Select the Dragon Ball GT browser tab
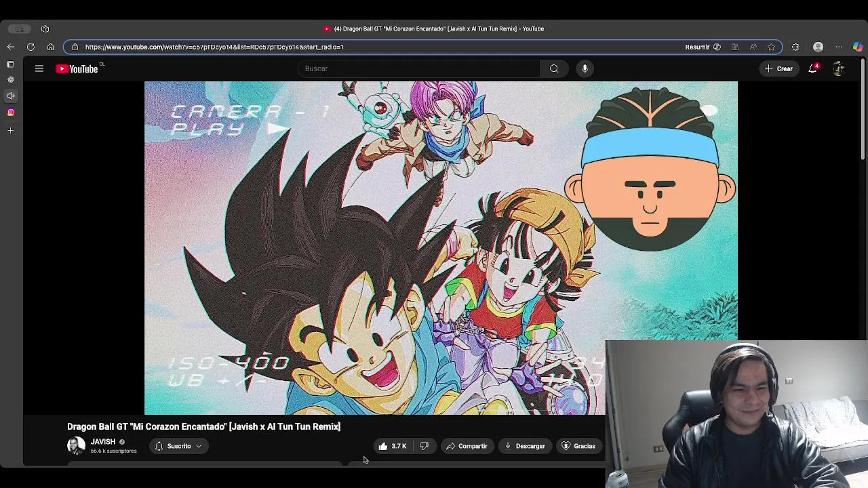This screenshot has width=868, height=488. [434, 28]
